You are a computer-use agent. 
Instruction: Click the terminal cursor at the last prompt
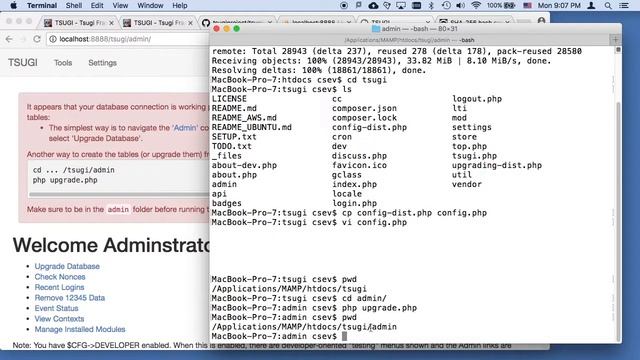[344, 336]
